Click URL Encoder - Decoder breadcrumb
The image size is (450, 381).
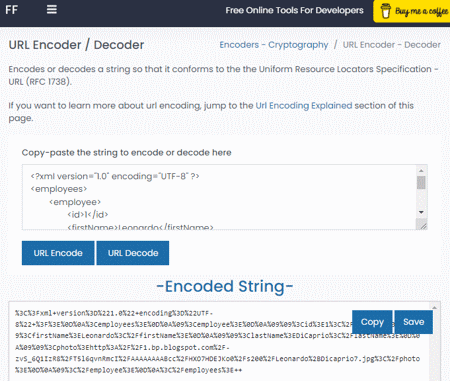(392, 45)
